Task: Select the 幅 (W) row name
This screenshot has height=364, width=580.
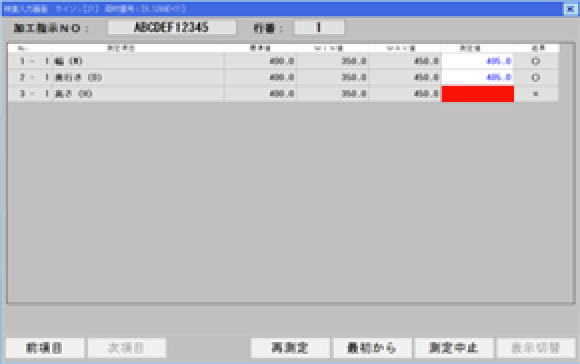Action: pos(69,61)
